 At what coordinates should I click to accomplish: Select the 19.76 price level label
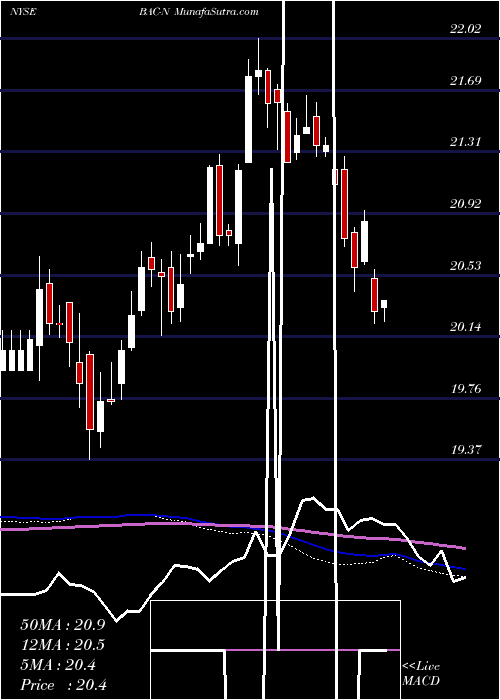466,388
